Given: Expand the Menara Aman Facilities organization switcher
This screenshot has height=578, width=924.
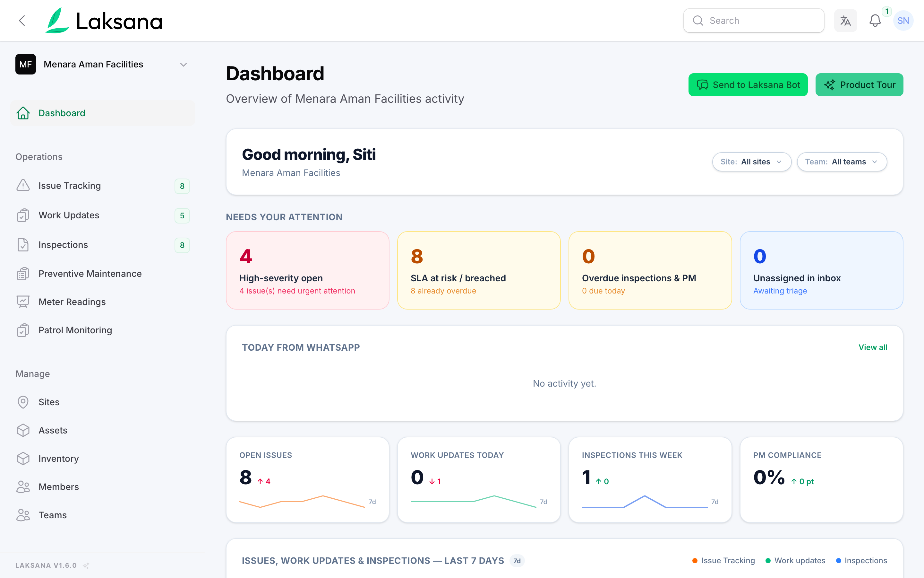Looking at the screenshot, I should tap(102, 64).
